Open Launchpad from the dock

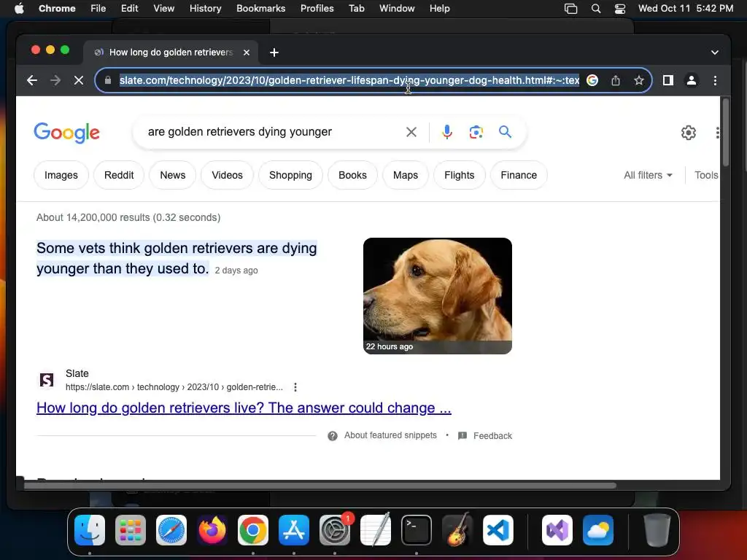point(131,530)
